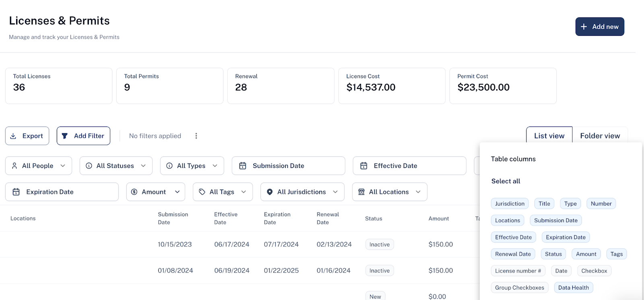Image resolution: width=644 pixels, height=300 pixels.
Task: Click the calendar icon beside Submission Date
Action: pyautogui.click(x=243, y=166)
